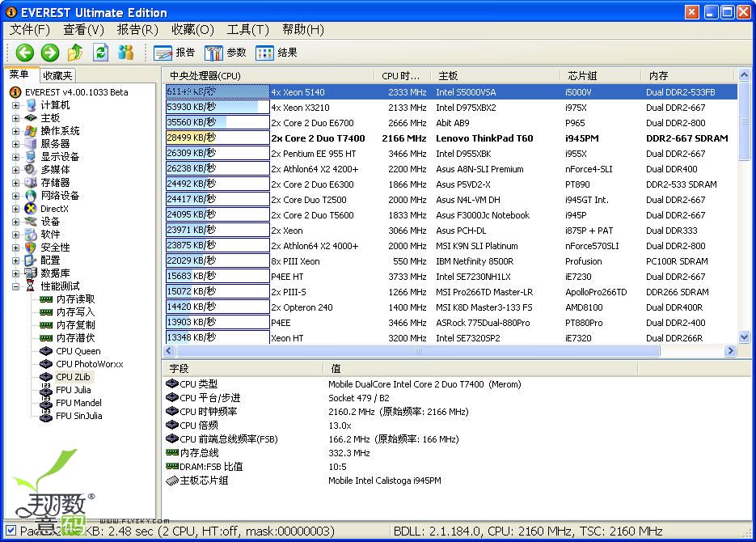Screen dimensions: 756x542
Task: Select the 2x Core 2 Duo T7400 row
Action: click(451, 138)
